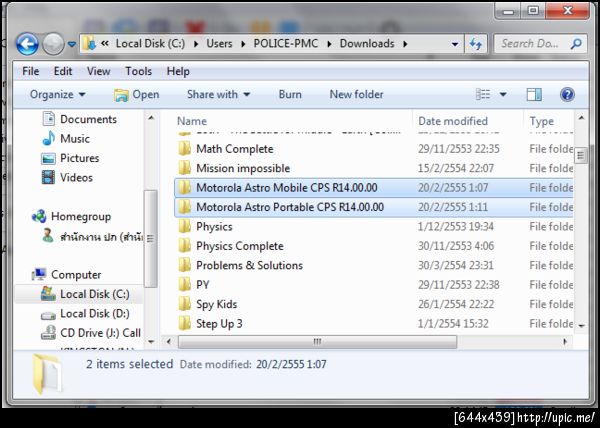Click file list scroll down arrow
This screenshot has width=600, height=428.
click(581, 326)
